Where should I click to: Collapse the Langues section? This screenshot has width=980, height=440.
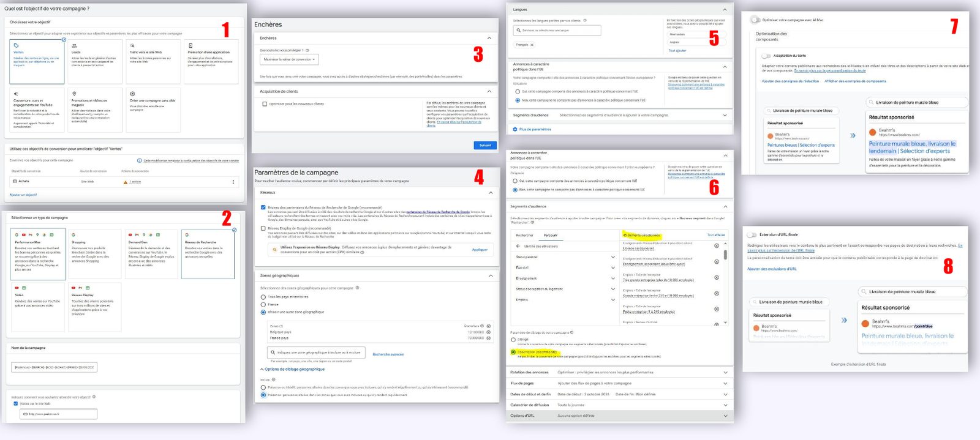(x=725, y=10)
